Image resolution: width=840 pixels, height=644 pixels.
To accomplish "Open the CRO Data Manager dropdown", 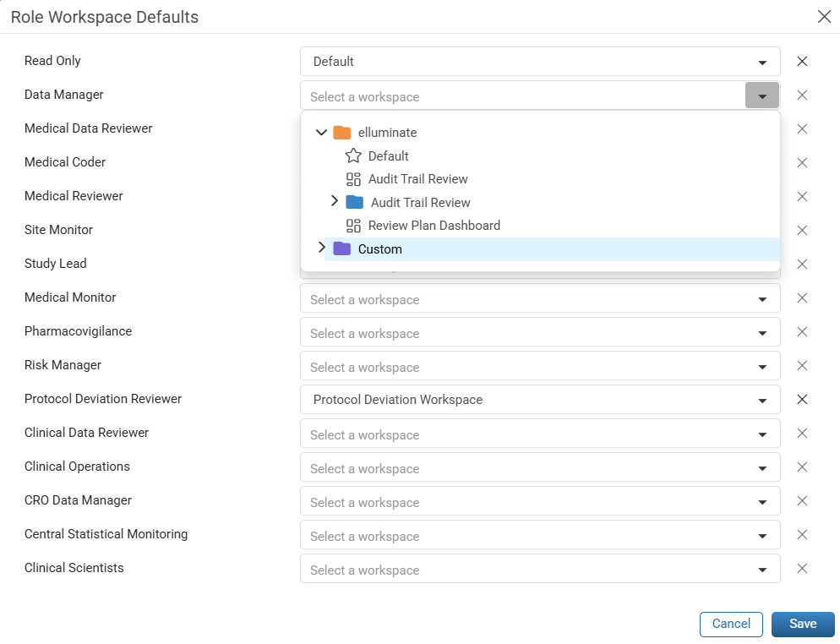I will tap(761, 501).
